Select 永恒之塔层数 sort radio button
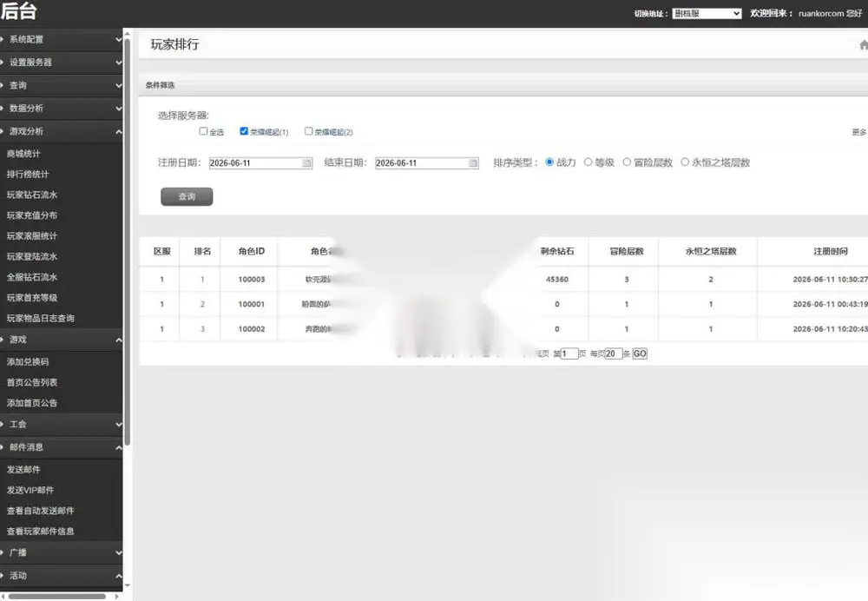The height and width of the screenshot is (601, 868). click(x=685, y=162)
